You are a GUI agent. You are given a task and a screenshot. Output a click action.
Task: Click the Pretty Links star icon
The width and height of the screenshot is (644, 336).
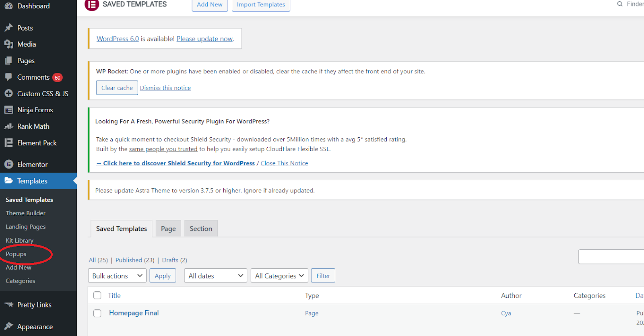pos(8,305)
